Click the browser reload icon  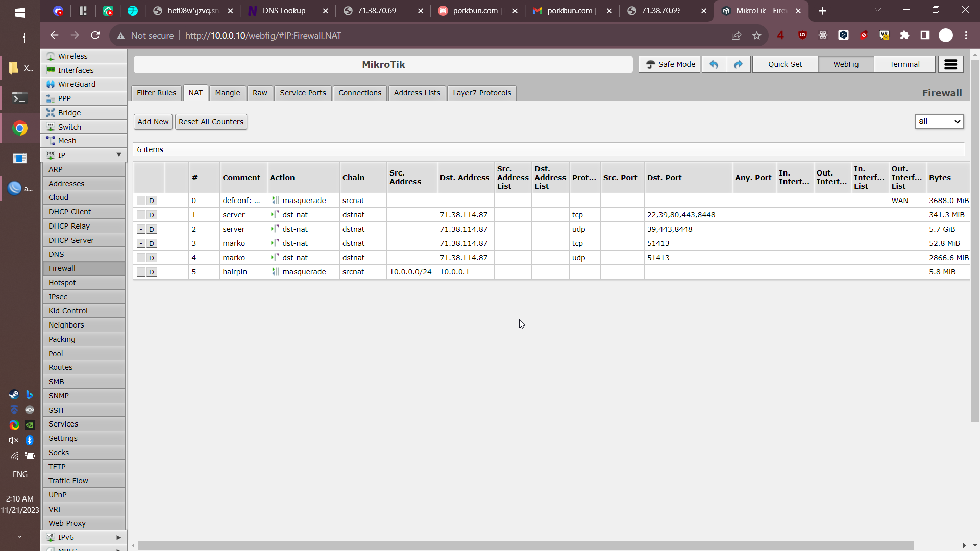pyautogui.click(x=95, y=35)
